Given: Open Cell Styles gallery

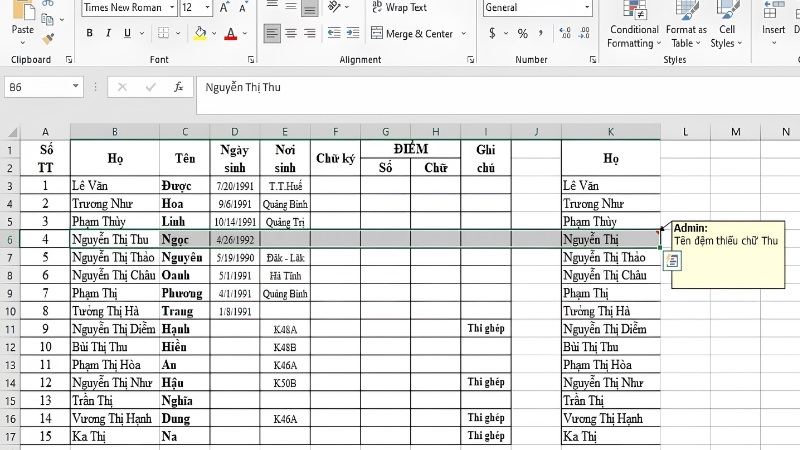Looking at the screenshot, I should click(727, 24).
